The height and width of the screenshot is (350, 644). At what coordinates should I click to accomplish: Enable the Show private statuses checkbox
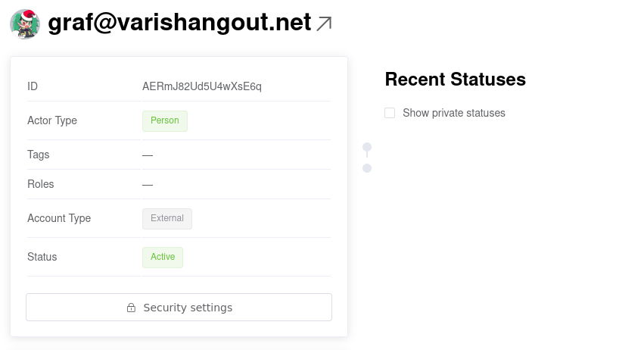pos(390,113)
